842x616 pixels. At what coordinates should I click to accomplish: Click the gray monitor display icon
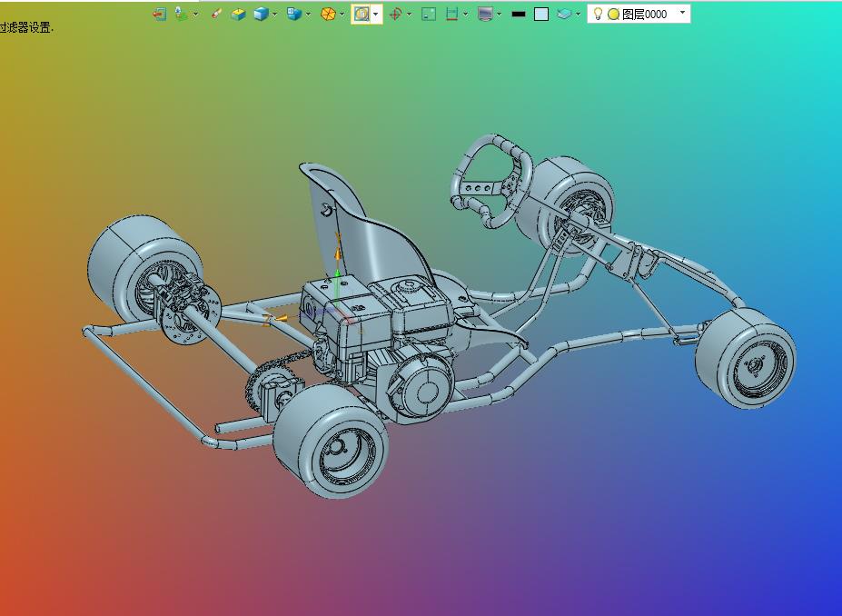click(x=485, y=14)
